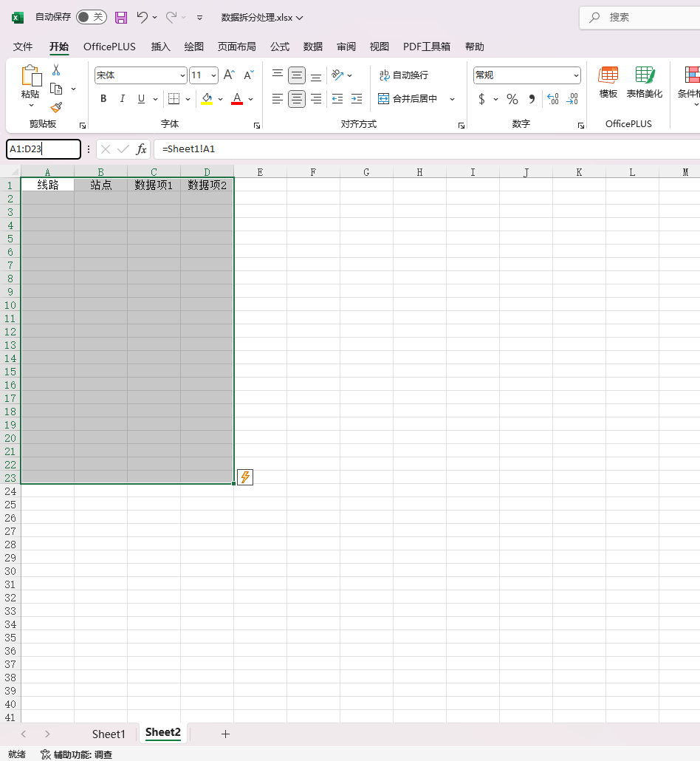Image resolution: width=700 pixels, height=761 pixels.
Task: Click 合并后居中 merge and center button
Action: (408, 99)
